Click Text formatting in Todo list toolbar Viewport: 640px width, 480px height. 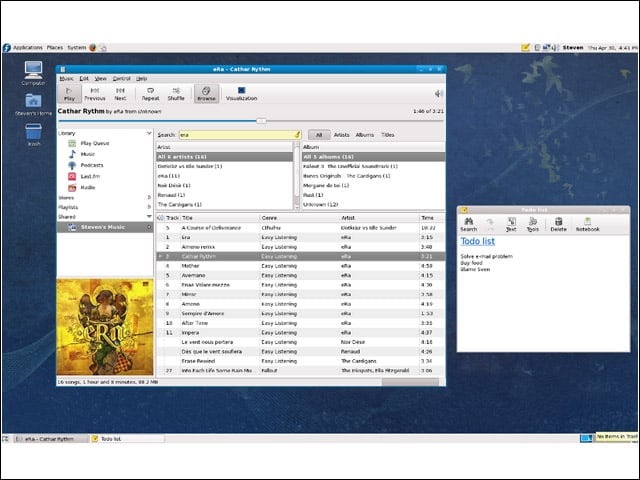(511, 224)
